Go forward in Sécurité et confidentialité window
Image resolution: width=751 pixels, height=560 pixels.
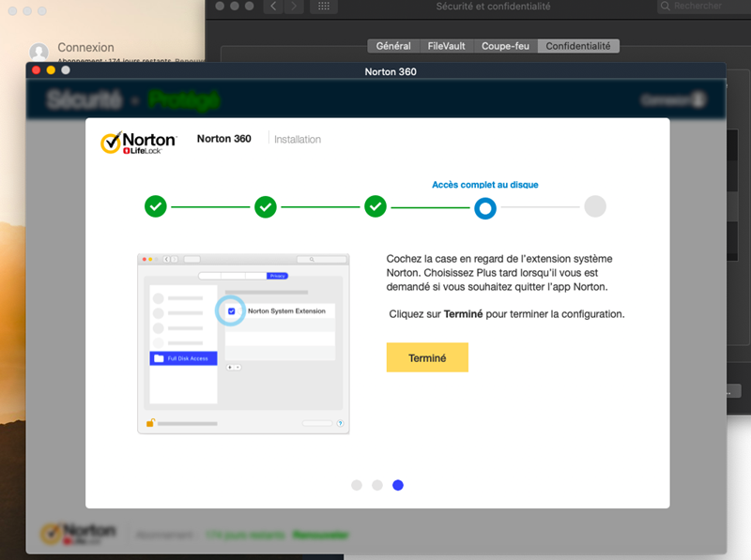(294, 7)
